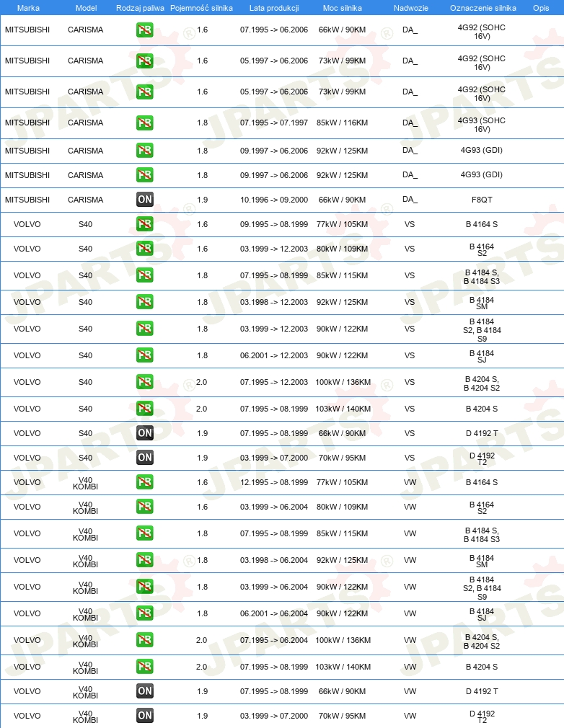Click MITSUBISHI in the 85kW / 116KM row
564x728 pixels.
(x=27, y=123)
